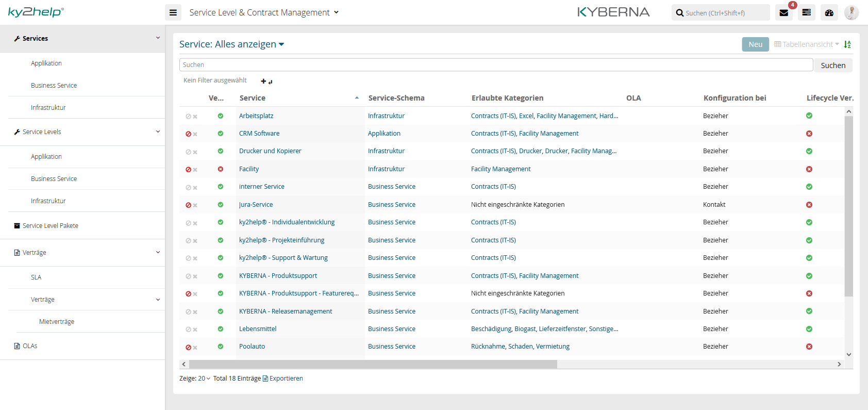Focus the global search field in header
This screenshot has height=410, width=868.
(721, 13)
